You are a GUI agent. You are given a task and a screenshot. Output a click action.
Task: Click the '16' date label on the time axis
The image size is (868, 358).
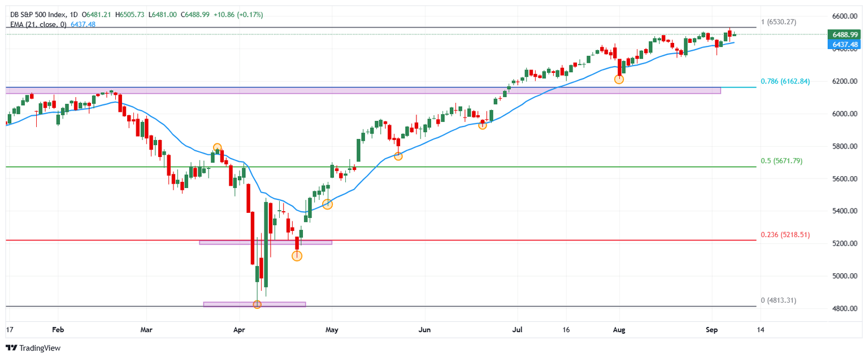tap(566, 329)
